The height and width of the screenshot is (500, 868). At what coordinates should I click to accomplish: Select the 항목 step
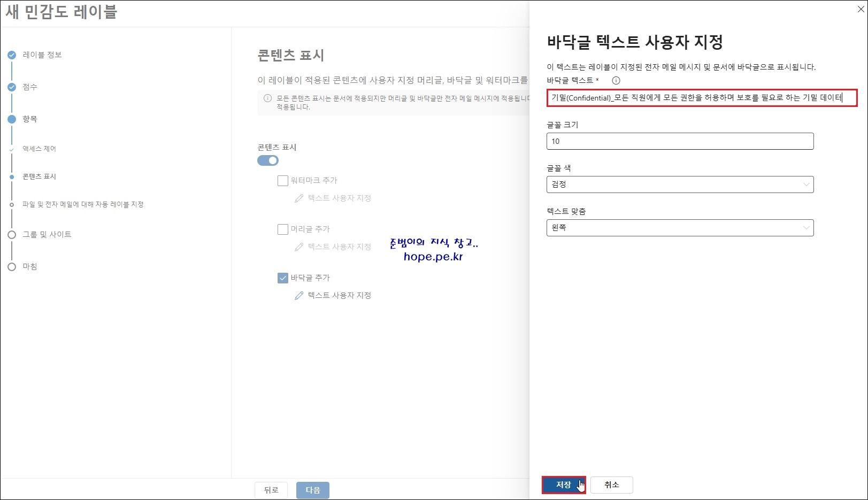tap(30, 119)
